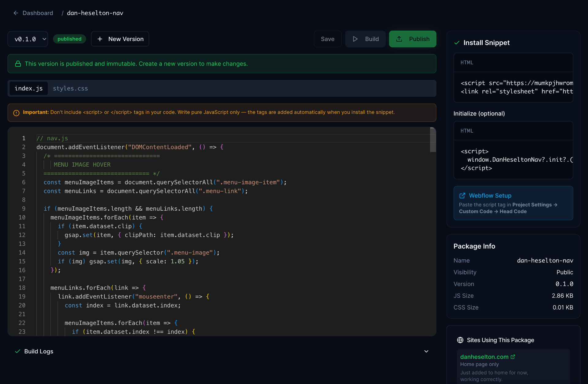The height and width of the screenshot is (384, 588).
Task: Click the Initialize (optional) heading
Action: point(479,114)
